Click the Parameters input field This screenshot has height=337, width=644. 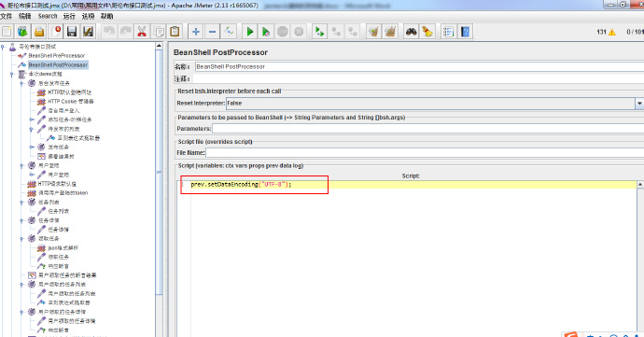427,129
